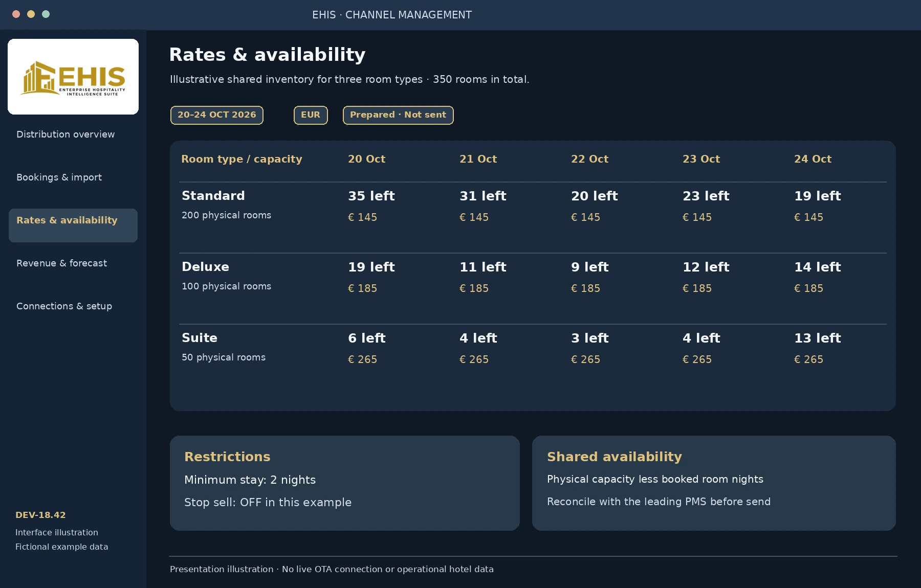Screen dimensions: 921x588
Task: Click the yellow window minimize dot
Action: pos(31,14)
